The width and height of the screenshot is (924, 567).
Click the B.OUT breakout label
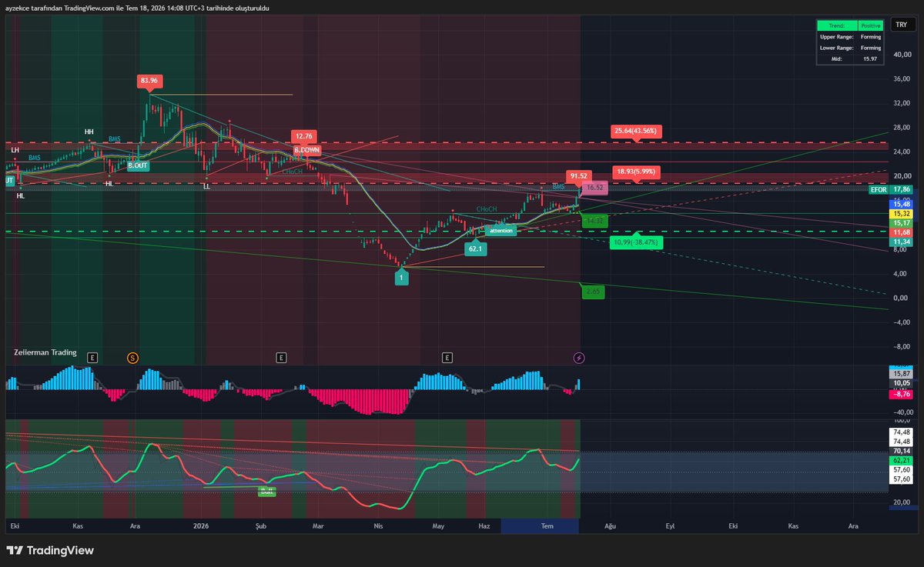coord(139,165)
